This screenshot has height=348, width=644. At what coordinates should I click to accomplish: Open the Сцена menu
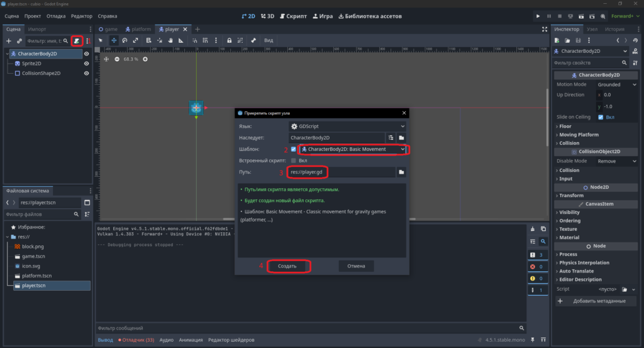pos(11,16)
